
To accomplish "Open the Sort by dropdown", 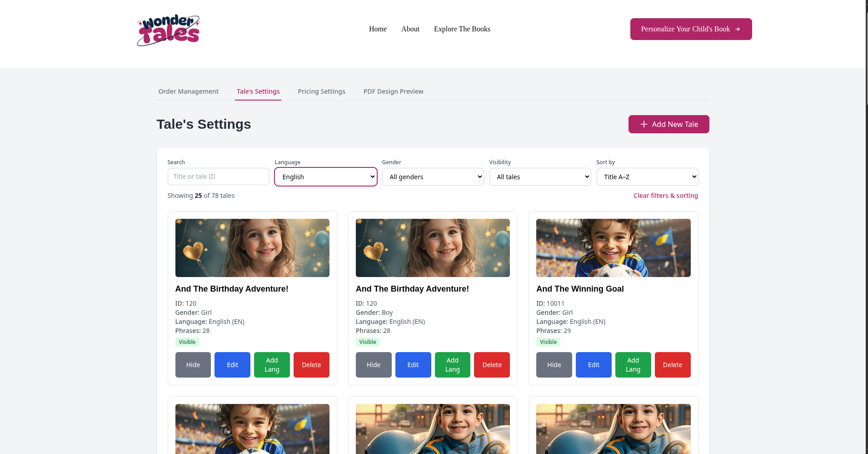I will click(x=648, y=177).
